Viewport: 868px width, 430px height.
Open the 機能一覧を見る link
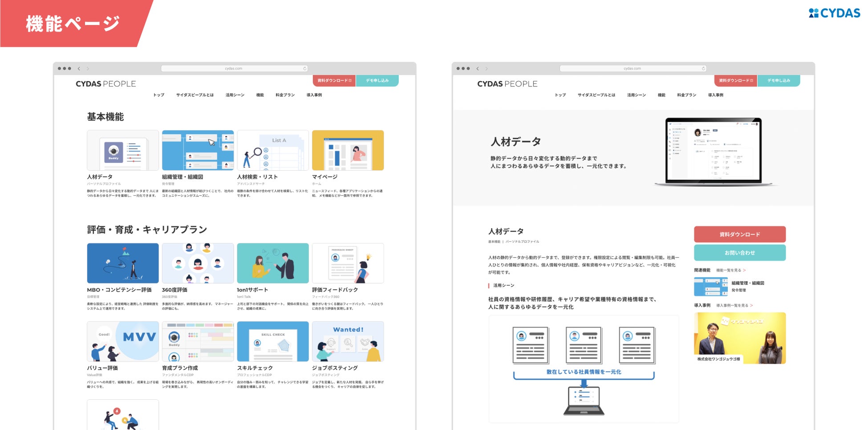pos(731,270)
